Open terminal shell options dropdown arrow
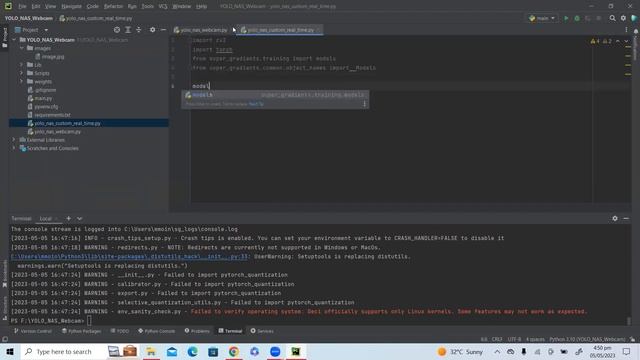Image resolution: width=640 pixels, height=360 pixels. [x=79, y=219]
